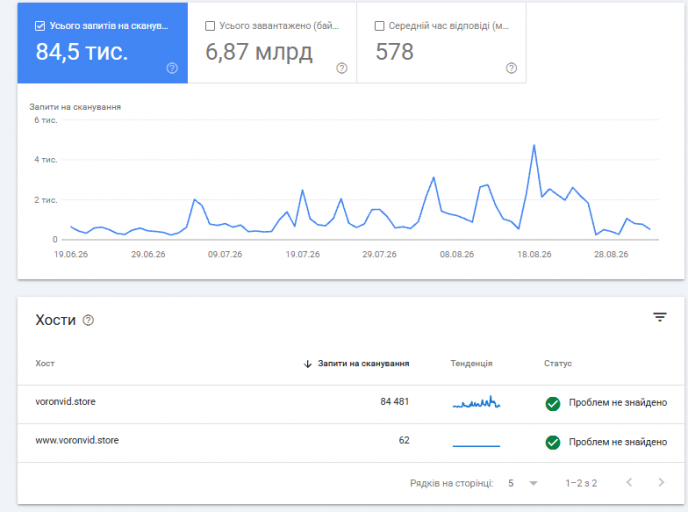This screenshot has width=688, height=512.
Task: Open help icon on 84,5 тис. card
Action: [x=172, y=68]
